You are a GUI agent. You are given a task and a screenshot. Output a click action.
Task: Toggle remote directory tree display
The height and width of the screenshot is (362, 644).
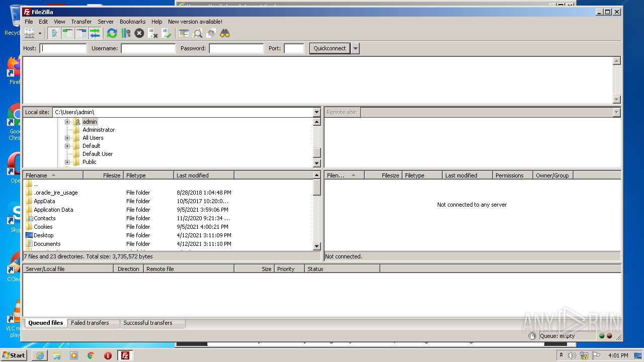pos(81,33)
